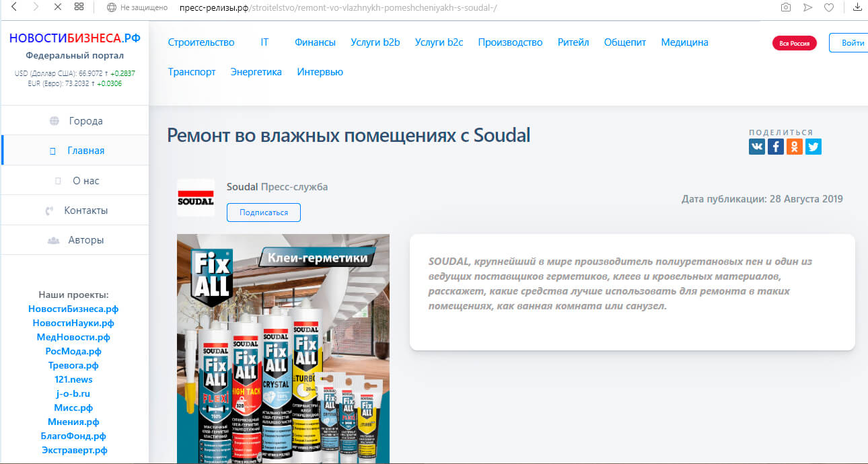Open the Финансы category
Viewport: 868px width, 464px height.
[315, 42]
